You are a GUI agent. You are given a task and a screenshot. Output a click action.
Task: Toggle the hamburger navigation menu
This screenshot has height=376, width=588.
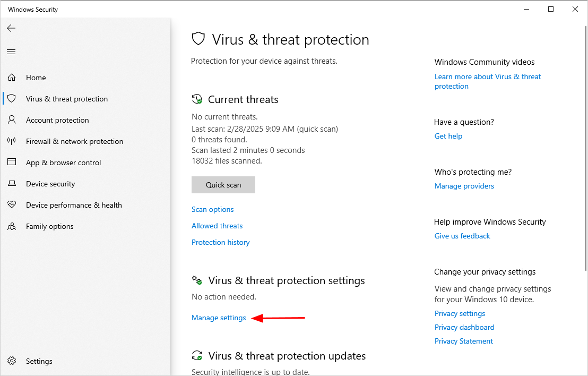(x=11, y=52)
